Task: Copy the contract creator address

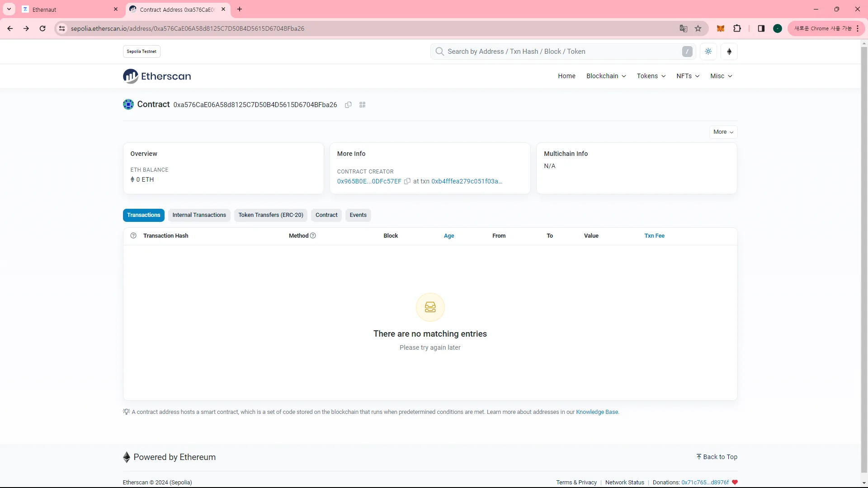Action: click(x=407, y=181)
